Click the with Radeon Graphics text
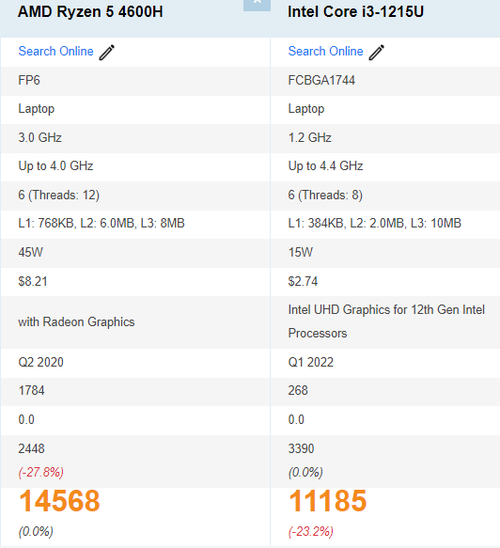This screenshot has height=548, width=500. click(x=76, y=322)
